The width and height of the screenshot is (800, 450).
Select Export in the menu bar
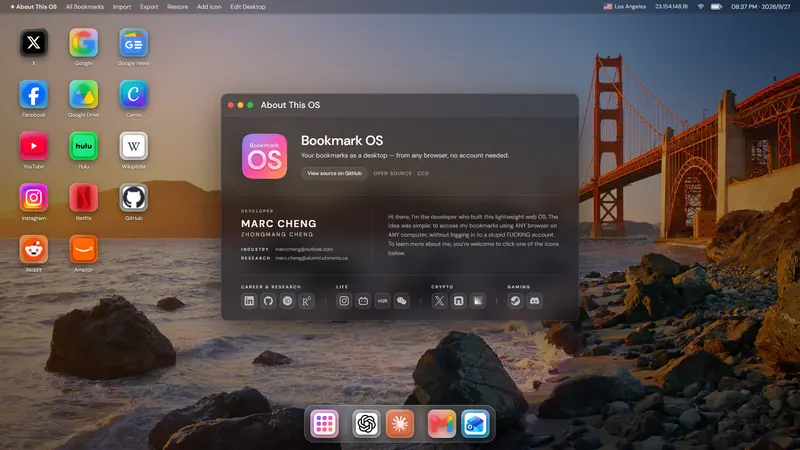[x=149, y=7]
